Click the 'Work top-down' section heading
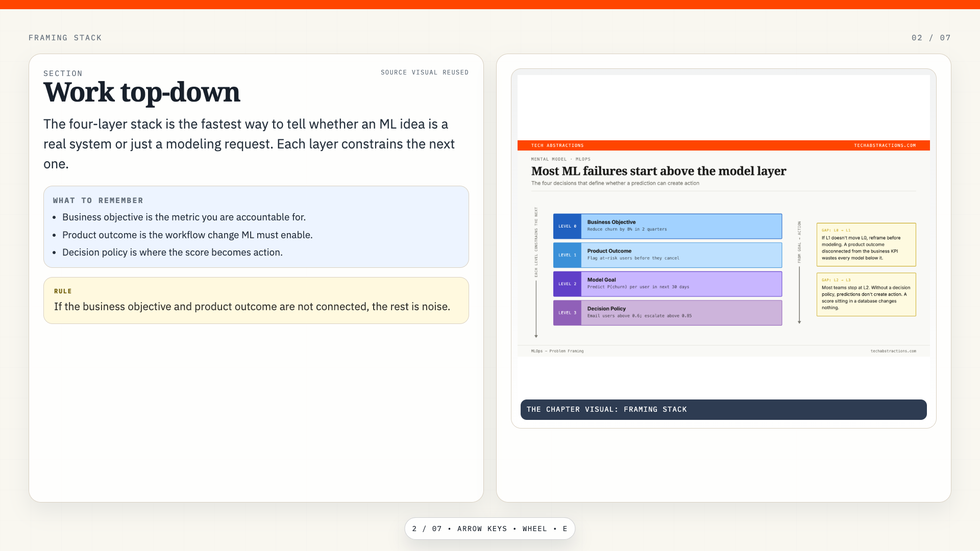This screenshot has width=980, height=551. pyautogui.click(x=142, y=92)
